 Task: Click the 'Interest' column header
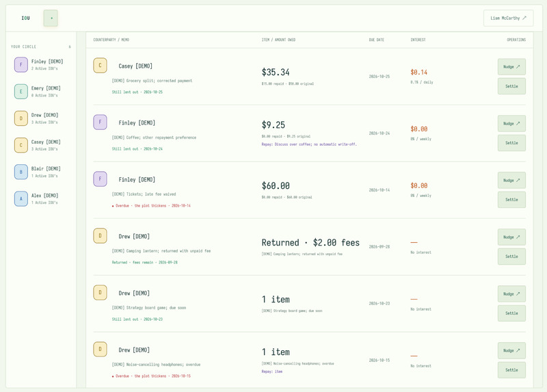tap(418, 40)
